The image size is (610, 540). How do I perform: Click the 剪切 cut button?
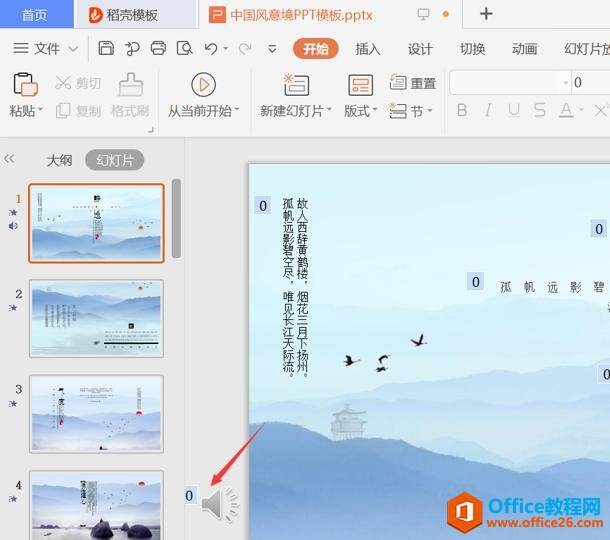78,83
